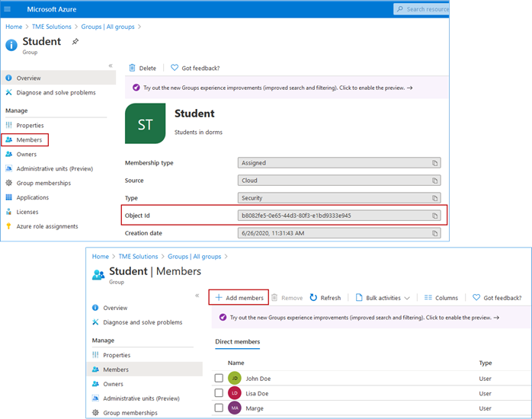Check the Marge checkbox
This screenshot has height=419, width=532.
coord(219,408)
